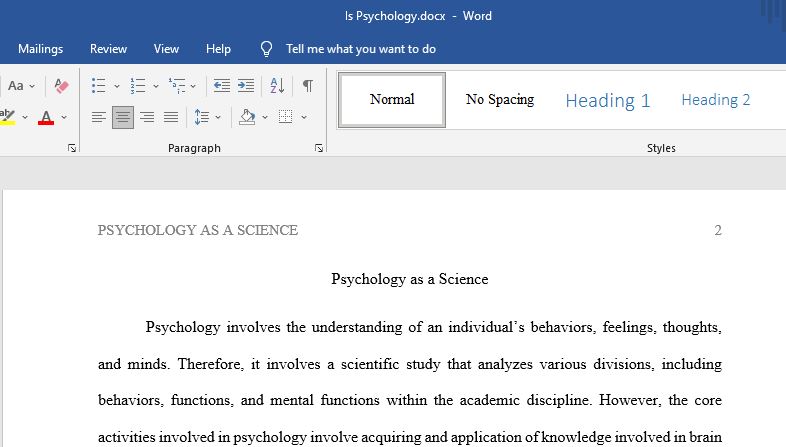The width and height of the screenshot is (786, 447).
Task: Click the Line and Paragraph Spacing icon
Action: pos(202,117)
